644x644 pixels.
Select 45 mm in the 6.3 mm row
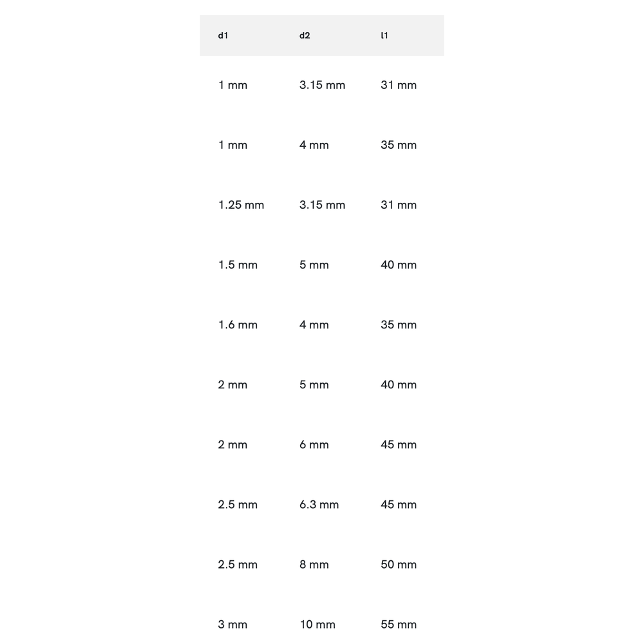pos(398,504)
